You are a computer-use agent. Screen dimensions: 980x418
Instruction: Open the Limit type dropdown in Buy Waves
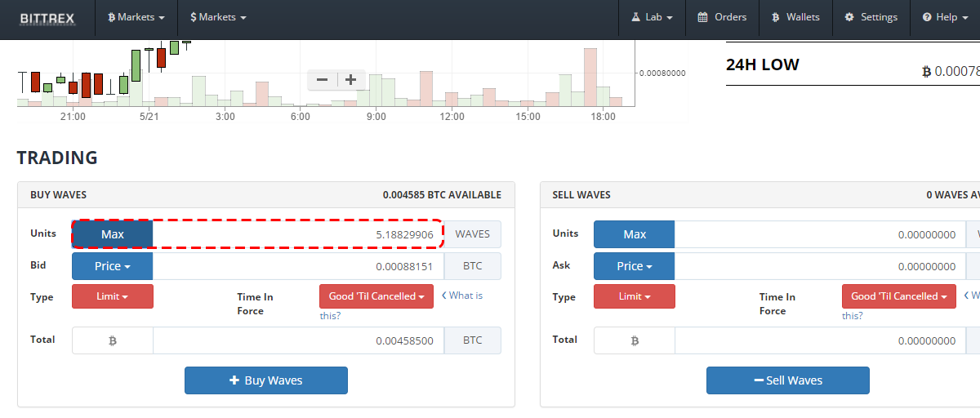click(113, 296)
